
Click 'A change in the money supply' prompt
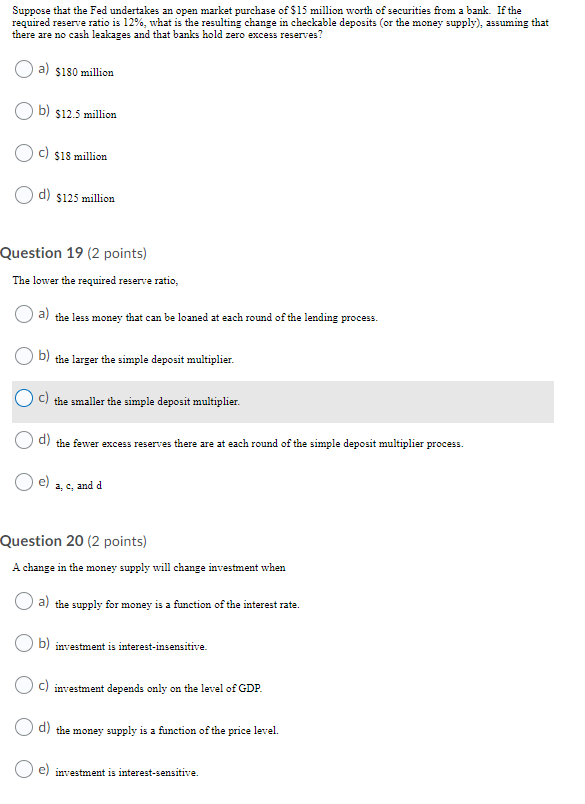(x=149, y=568)
